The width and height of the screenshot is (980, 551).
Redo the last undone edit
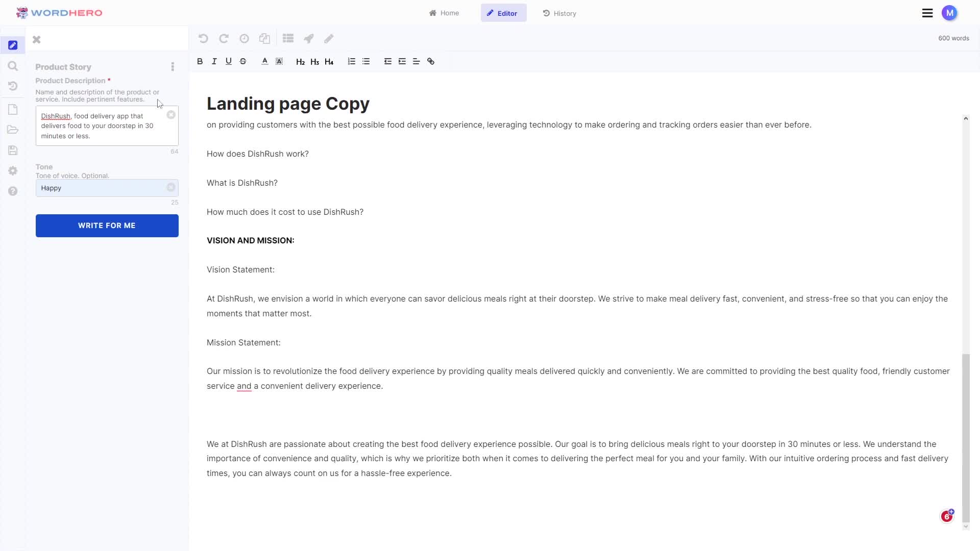tap(224, 38)
